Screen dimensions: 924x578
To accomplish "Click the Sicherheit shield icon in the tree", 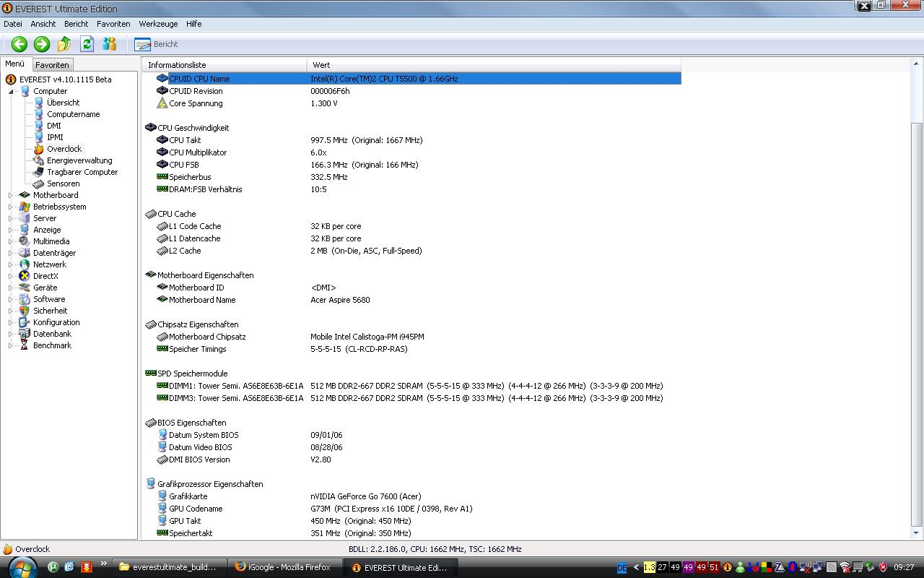I will (x=25, y=311).
